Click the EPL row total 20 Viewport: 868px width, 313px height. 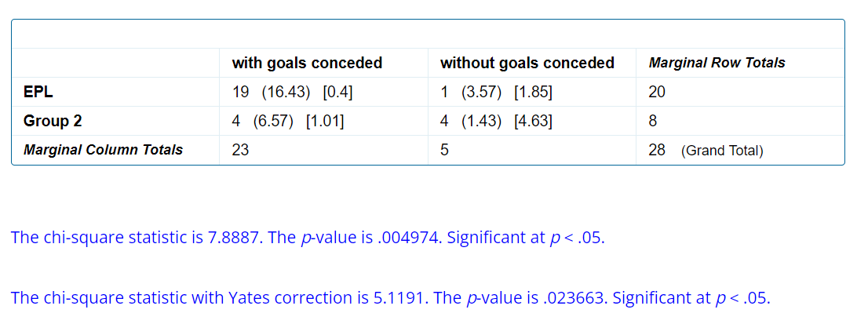(657, 92)
